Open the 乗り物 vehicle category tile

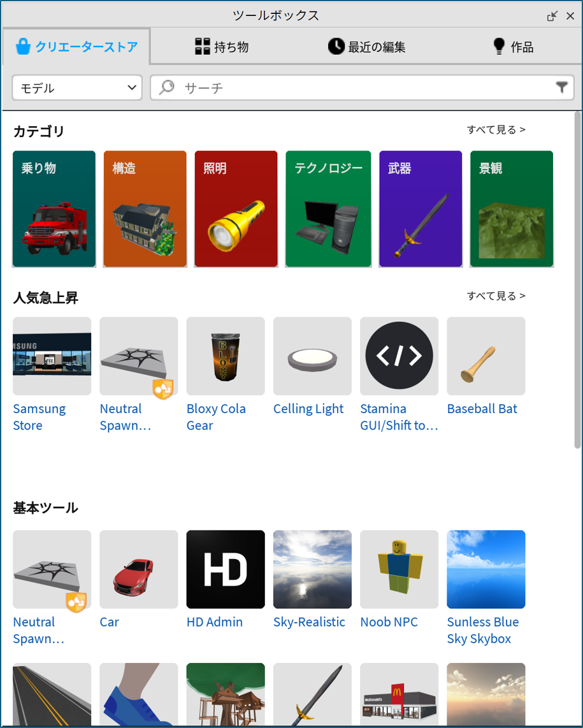tap(54, 209)
